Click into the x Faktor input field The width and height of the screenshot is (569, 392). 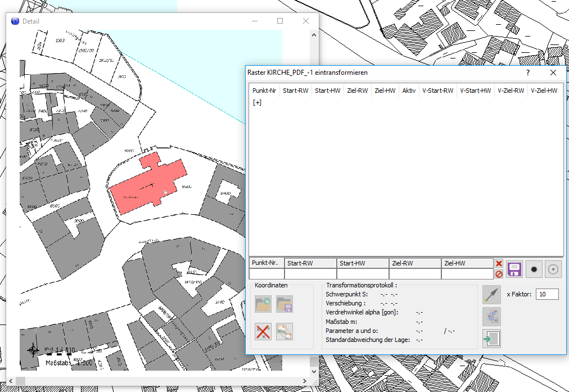tap(547, 294)
